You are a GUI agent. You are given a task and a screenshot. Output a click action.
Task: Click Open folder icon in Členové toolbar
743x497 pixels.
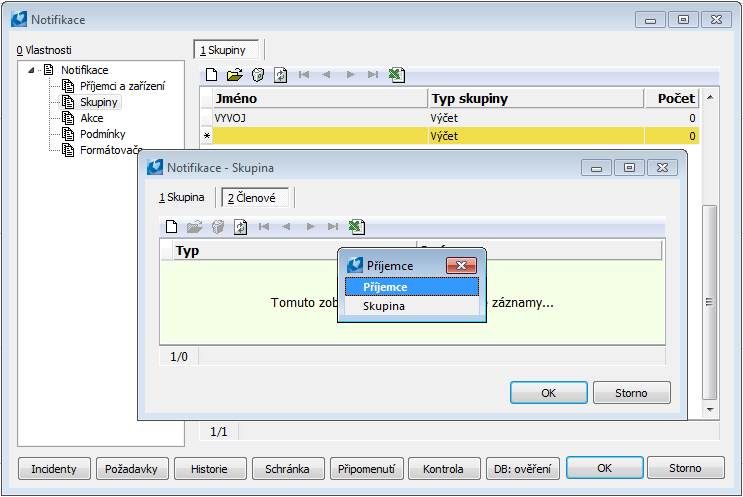click(x=195, y=227)
